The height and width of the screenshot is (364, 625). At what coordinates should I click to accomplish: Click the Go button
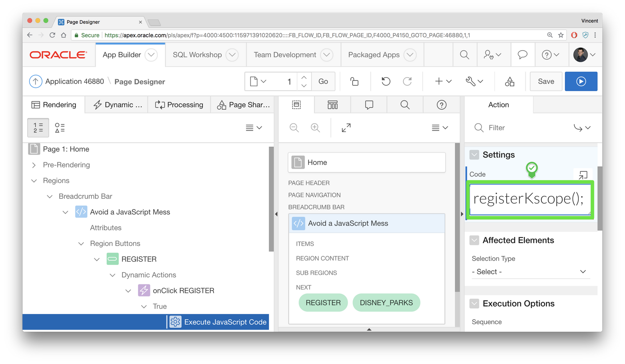[x=323, y=82]
